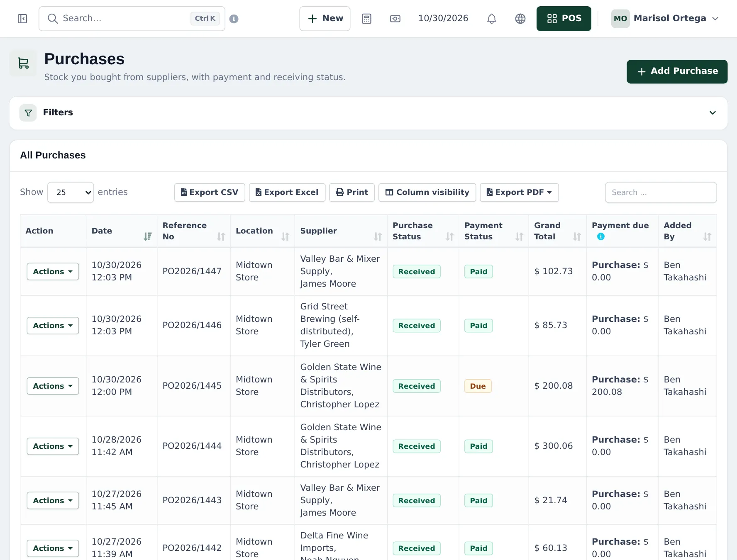Screen dimensions: 737x560
Task: Click date 10/28/2026 11:42 AM
Action: pos(117,446)
